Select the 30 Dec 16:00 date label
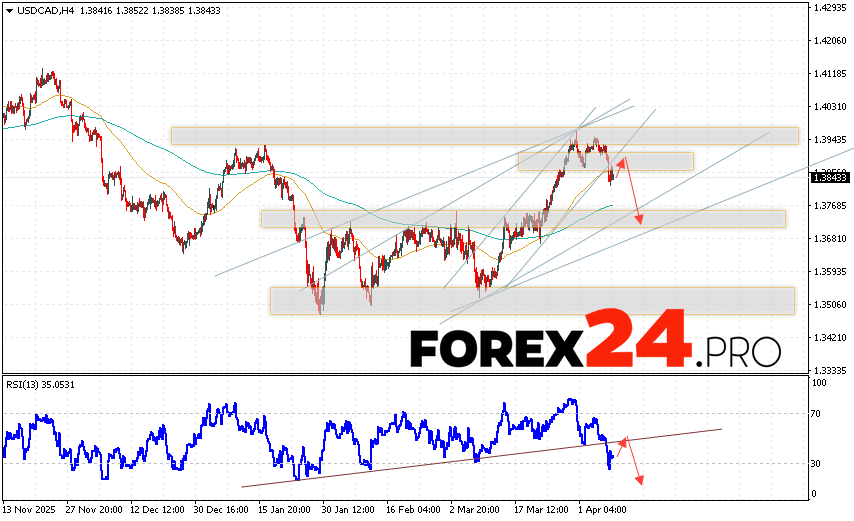854x521 pixels. (221, 510)
